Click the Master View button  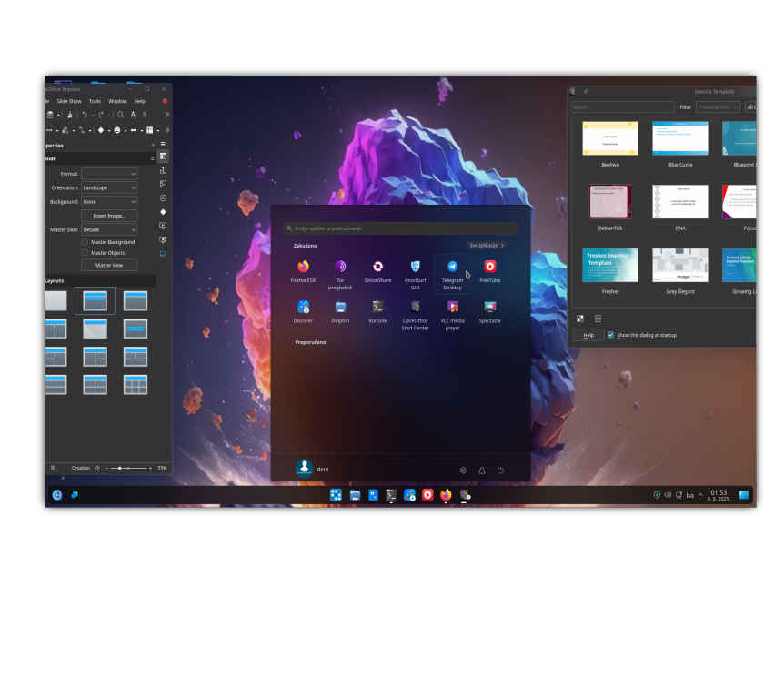click(109, 265)
